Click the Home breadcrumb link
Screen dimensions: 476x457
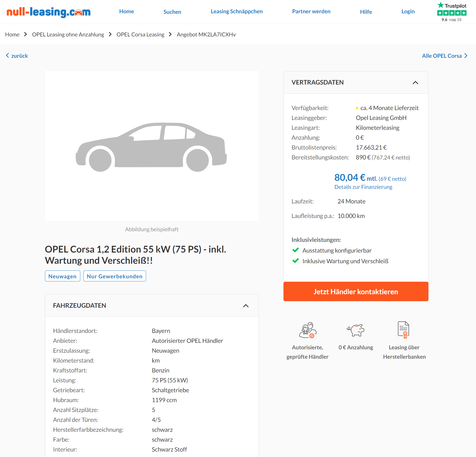[x=12, y=34]
